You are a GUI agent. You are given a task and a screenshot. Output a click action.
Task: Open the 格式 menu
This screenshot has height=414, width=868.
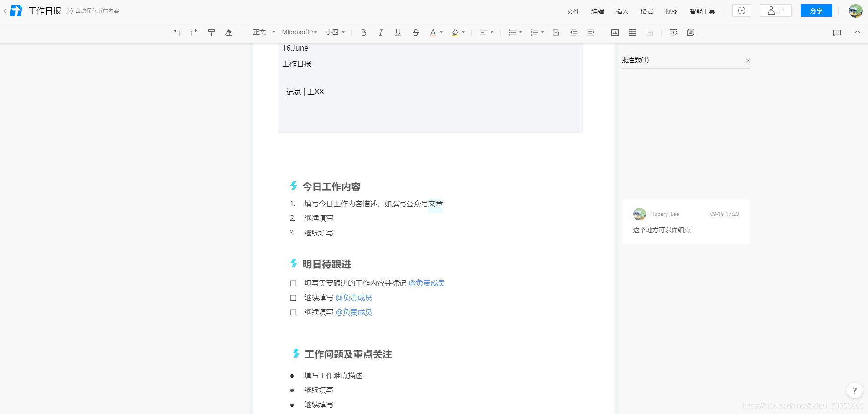point(647,11)
